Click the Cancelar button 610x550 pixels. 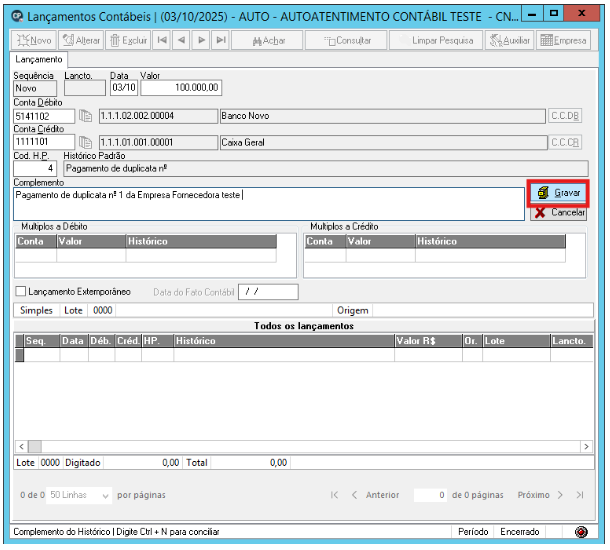pyautogui.click(x=558, y=213)
